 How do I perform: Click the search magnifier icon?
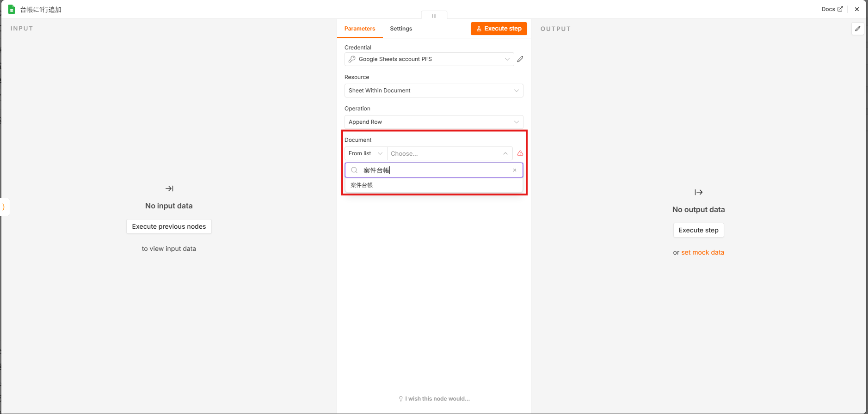pyautogui.click(x=354, y=170)
